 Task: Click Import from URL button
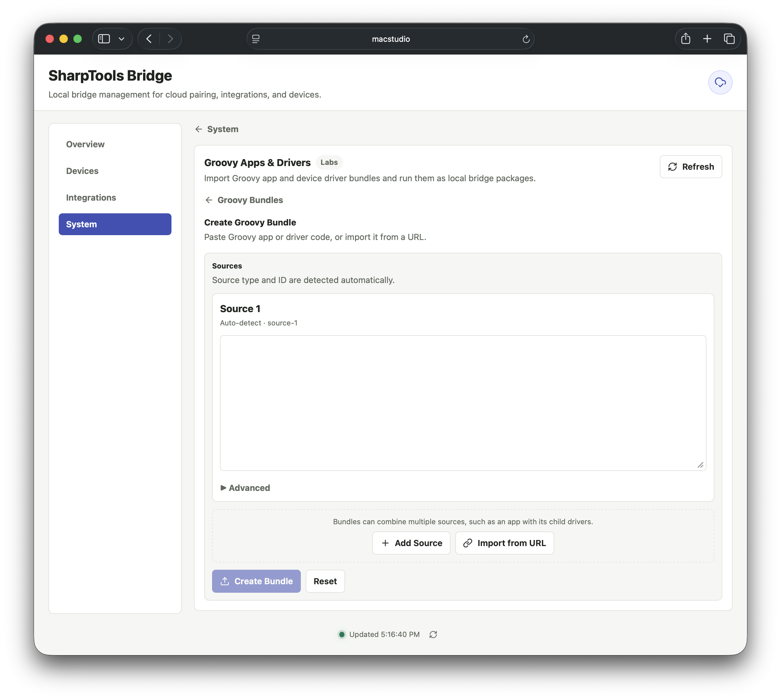pyautogui.click(x=504, y=543)
